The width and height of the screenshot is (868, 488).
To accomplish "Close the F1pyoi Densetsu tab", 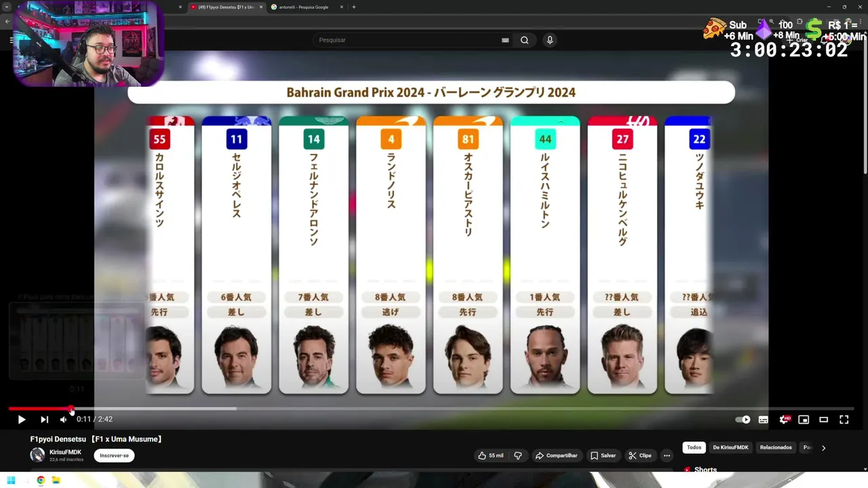I will pyautogui.click(x=261, y=7).
